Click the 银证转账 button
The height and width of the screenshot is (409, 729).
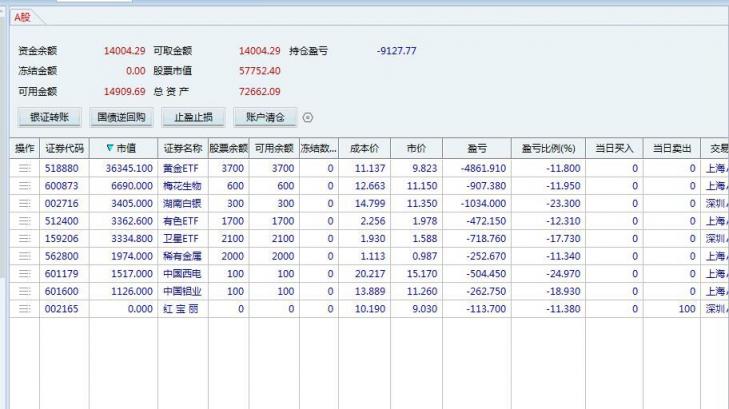tap(48, 117)
